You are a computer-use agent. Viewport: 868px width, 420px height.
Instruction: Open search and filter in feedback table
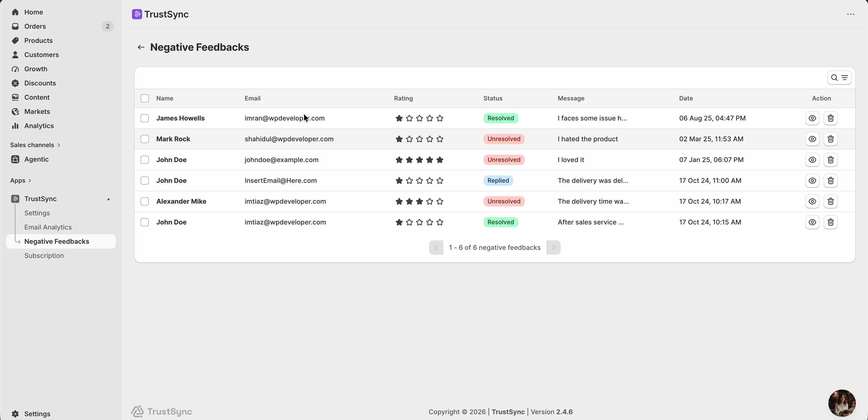coord(839,78)
